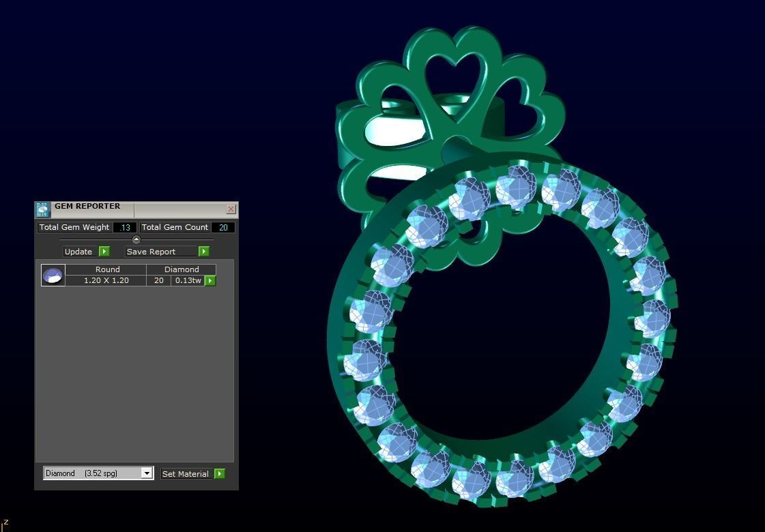765x532 pixels.
Task: Click the gem quantity cell showing 20
Action: click(x=159, y=280)
